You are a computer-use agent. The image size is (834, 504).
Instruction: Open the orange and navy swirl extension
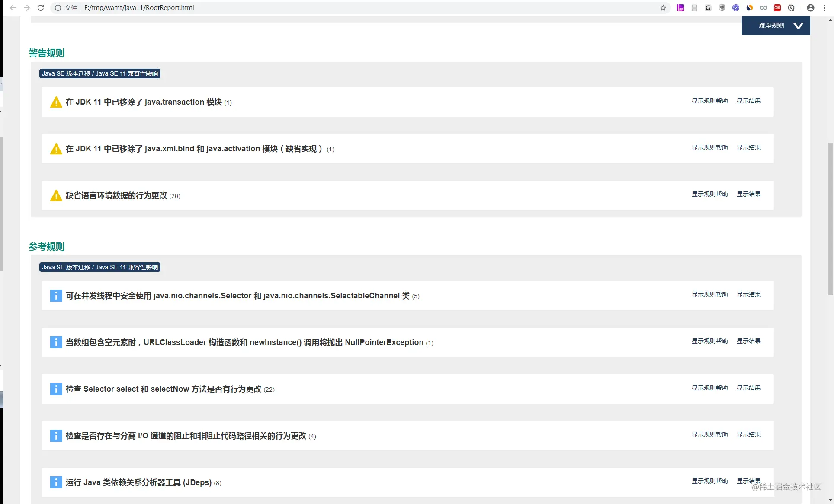click(x=750, y=8)
